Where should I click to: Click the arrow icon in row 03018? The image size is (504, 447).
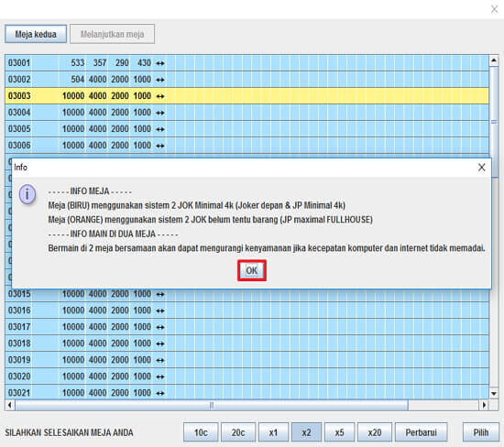point(160,343)
